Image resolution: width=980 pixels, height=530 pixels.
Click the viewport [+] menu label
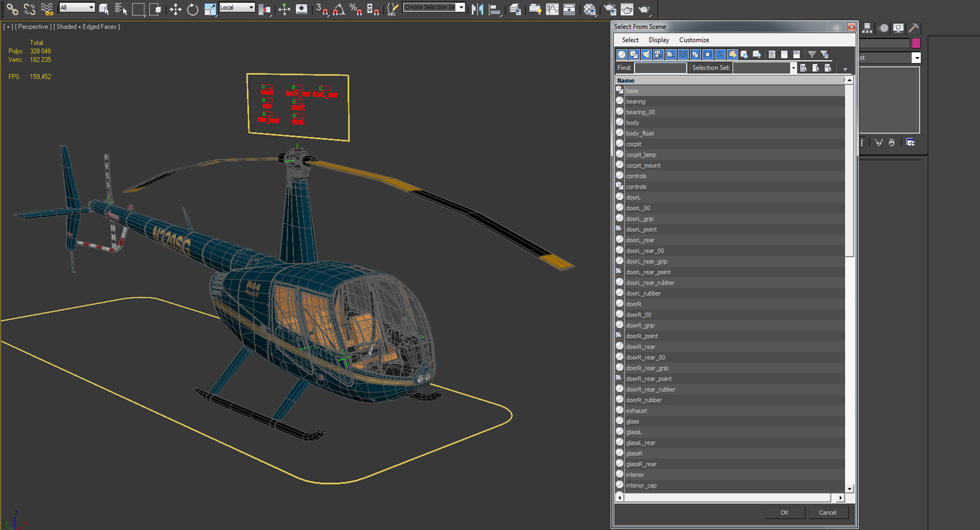click(8, 26)
